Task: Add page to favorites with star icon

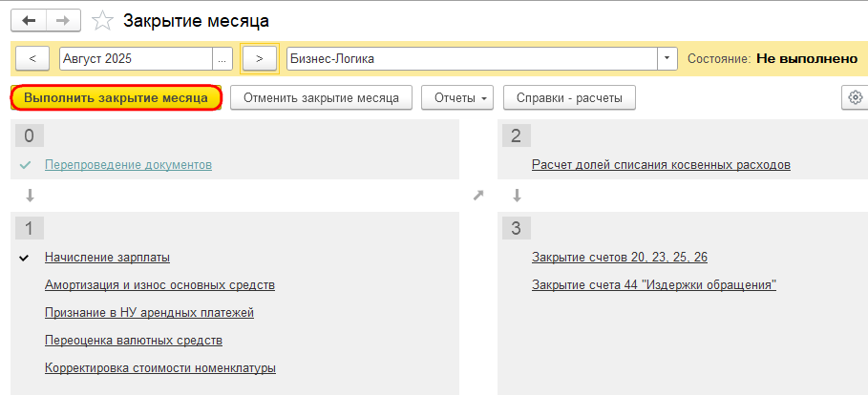Action: click(x=102, y=21)
